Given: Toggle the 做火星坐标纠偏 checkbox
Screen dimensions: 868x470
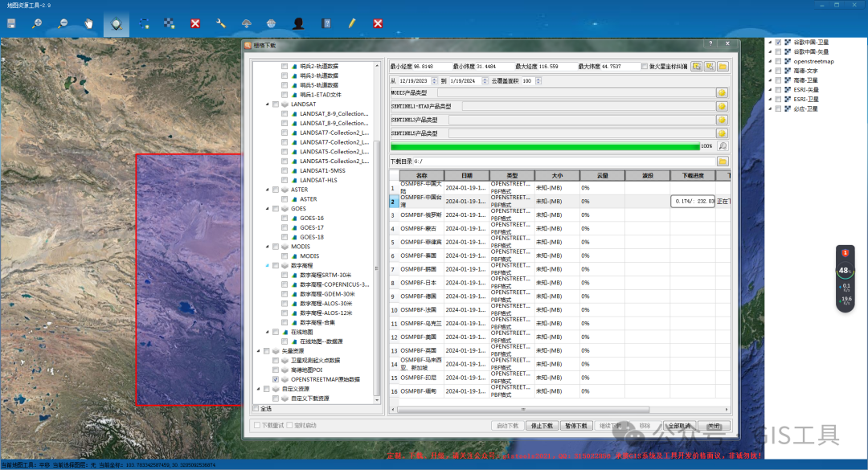Looking at the screenshot, I should tap(645, 67).
